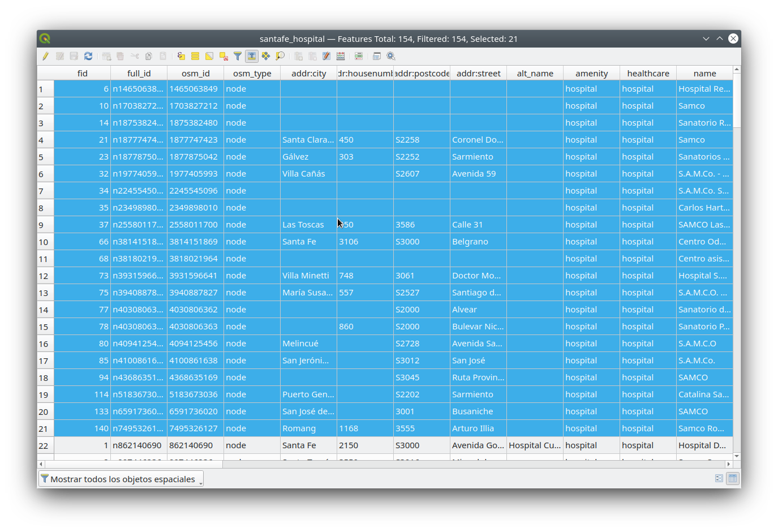Click the Melincué cell
778x532 pixels.
click(x=309, y=344)
